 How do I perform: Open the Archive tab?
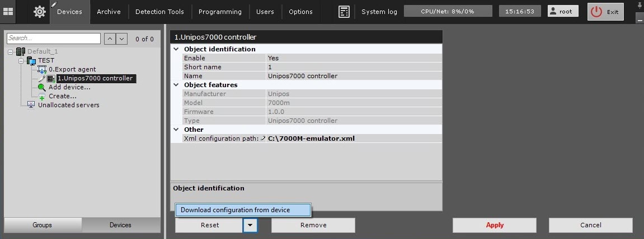(109, 12)
